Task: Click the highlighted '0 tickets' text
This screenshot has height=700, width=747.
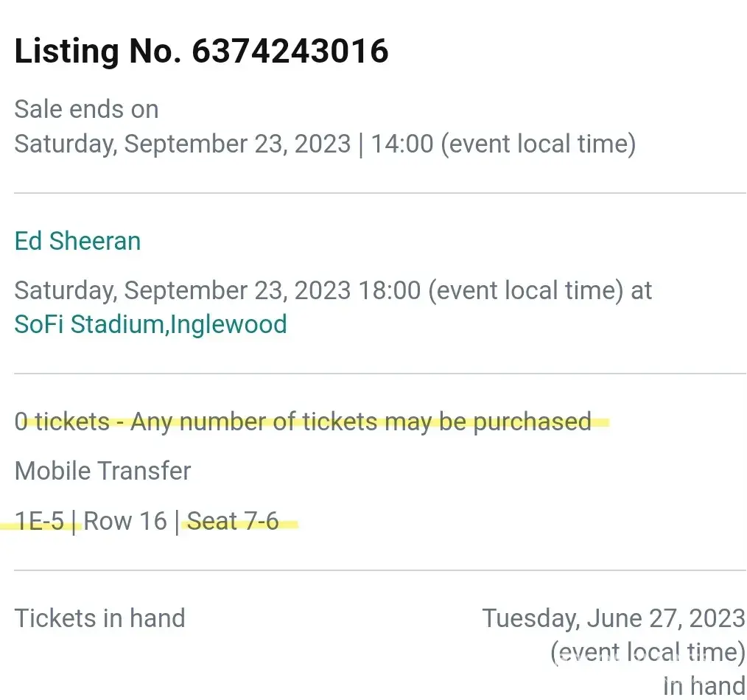Action: pos(62,421)
